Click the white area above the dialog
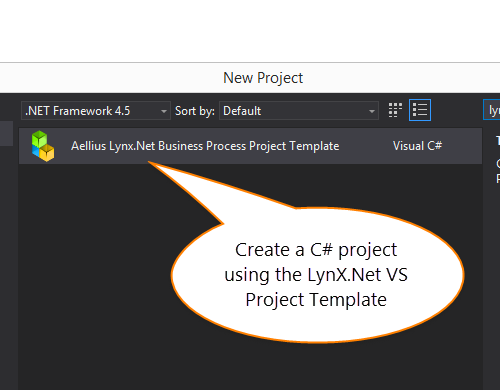The width and height of the screenshot is (500, 390). coord(250,31)
